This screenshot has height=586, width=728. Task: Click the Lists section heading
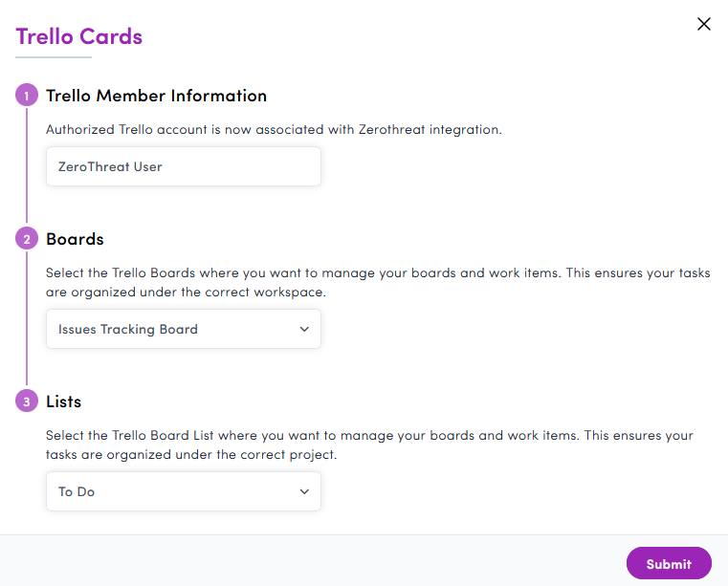point(66,402)
